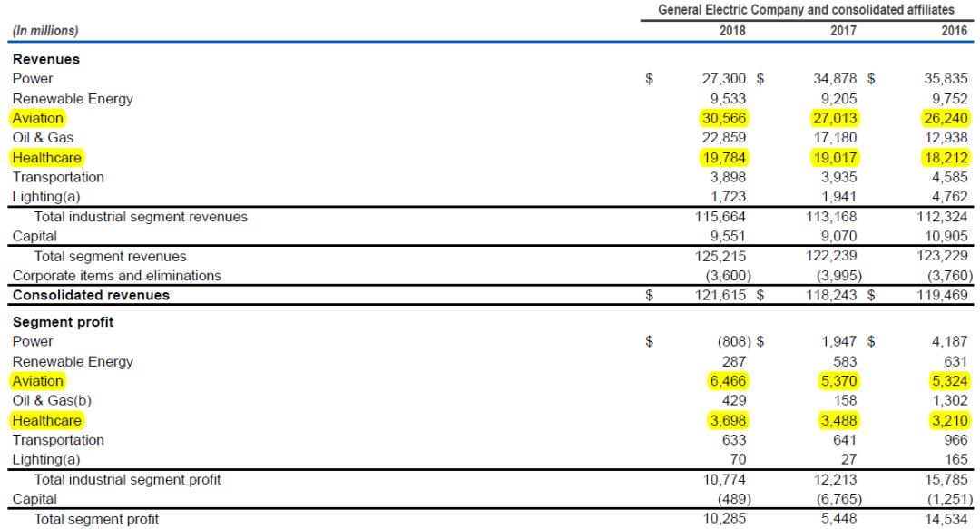980x529 pixels.
Task: Select Power revenue value 34,878
Action: pyautogui.click(x=835, y=79)
